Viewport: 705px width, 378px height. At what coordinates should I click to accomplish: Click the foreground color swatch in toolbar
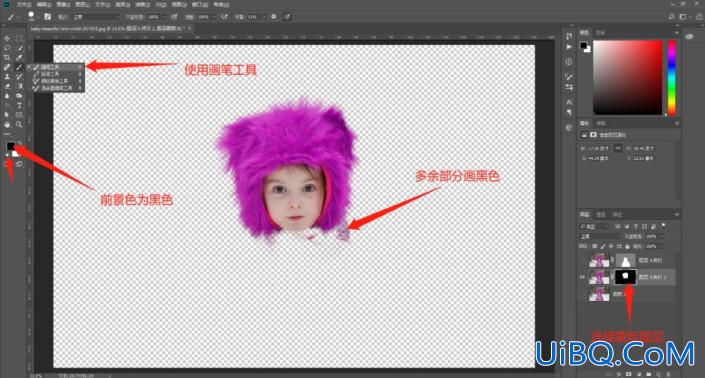click(10, 145)
